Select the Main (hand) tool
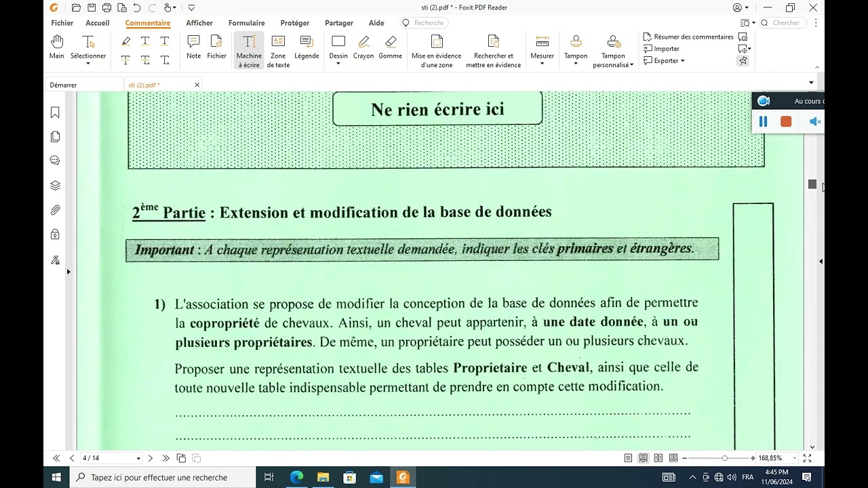 (57, 47)
